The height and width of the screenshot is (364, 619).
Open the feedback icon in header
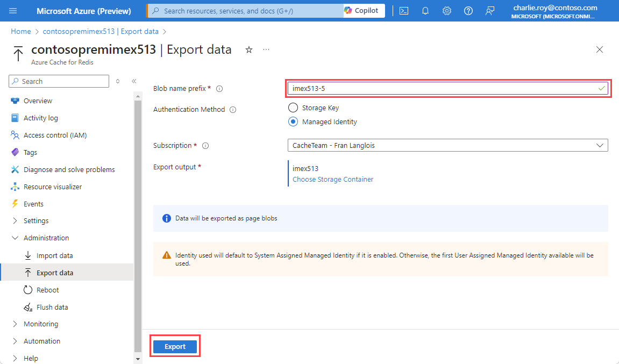click(x=489, y=11)
